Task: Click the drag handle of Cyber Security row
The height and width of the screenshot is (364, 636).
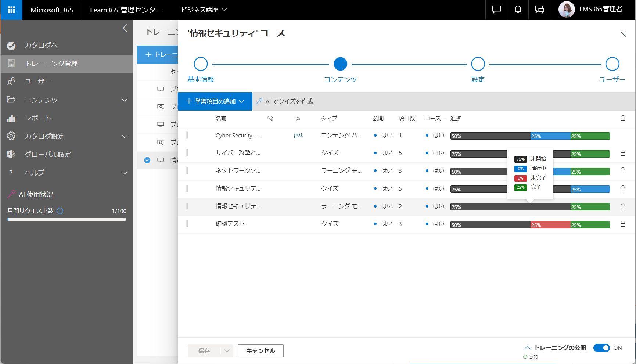Action: point(187,135)
